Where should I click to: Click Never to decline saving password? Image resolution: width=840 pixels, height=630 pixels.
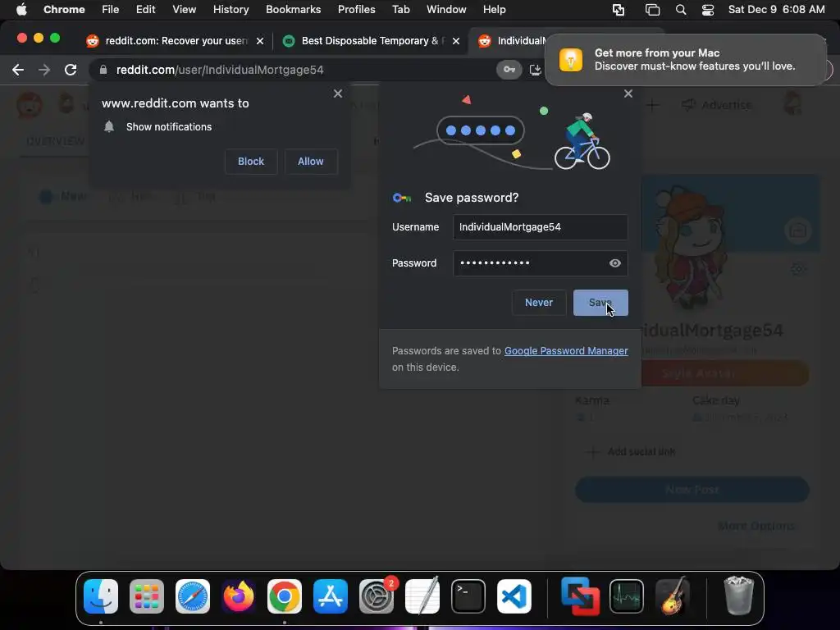click(x=539, y=303)
